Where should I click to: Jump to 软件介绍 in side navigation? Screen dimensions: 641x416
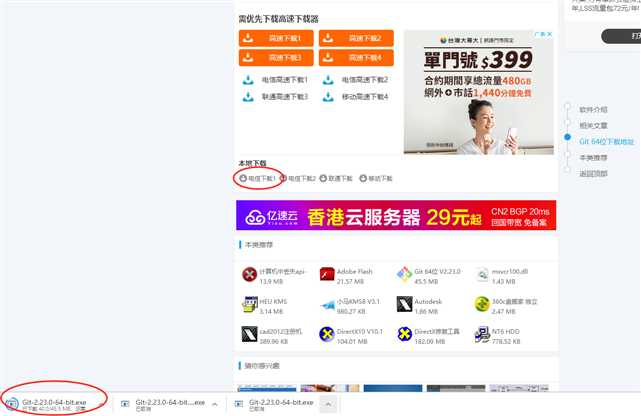click(x=593, y=110)
